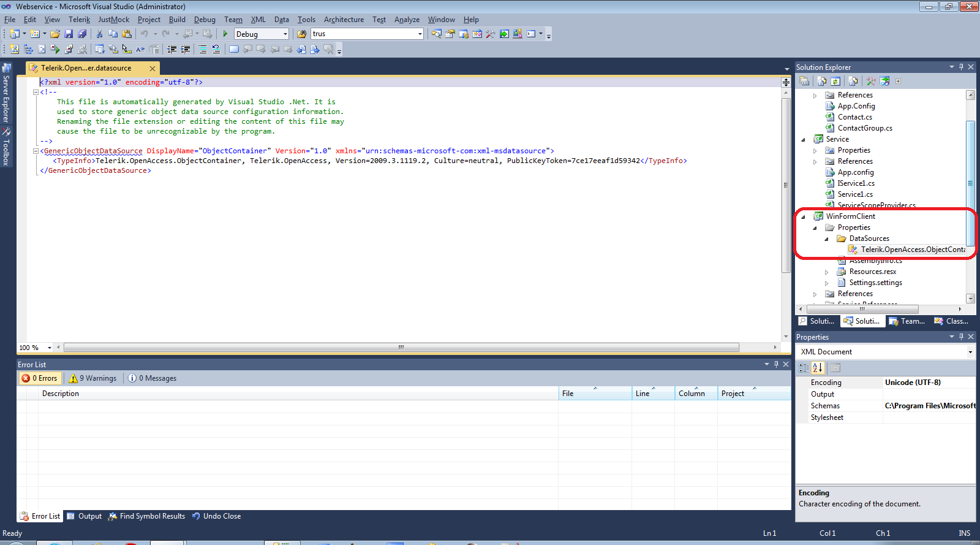Toggle a bookmark on the current line
980x545 pixels.
[234, 49]
